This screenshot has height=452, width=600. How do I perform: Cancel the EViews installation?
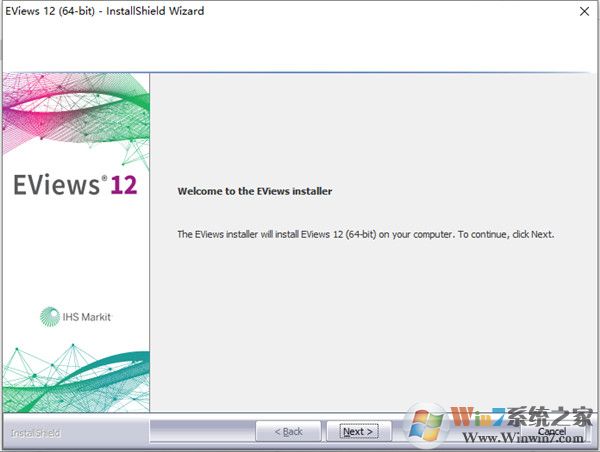(552, 431)
